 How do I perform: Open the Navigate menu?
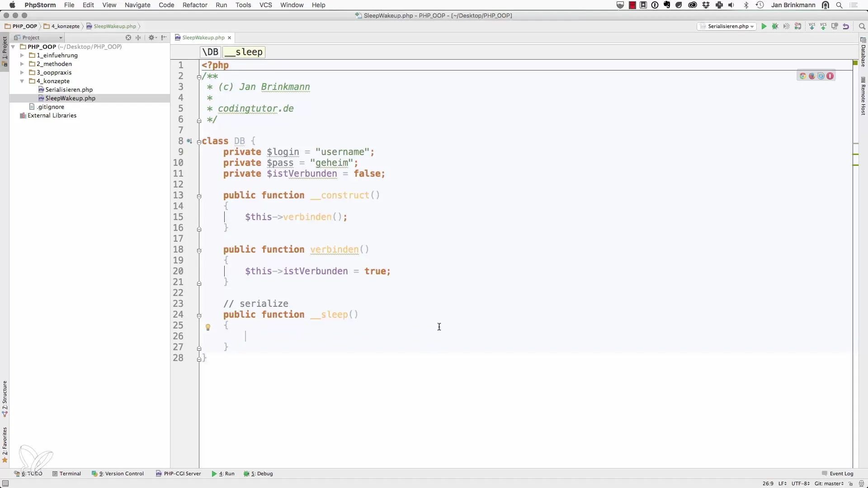pyautogui.click(x=137, y=5)
